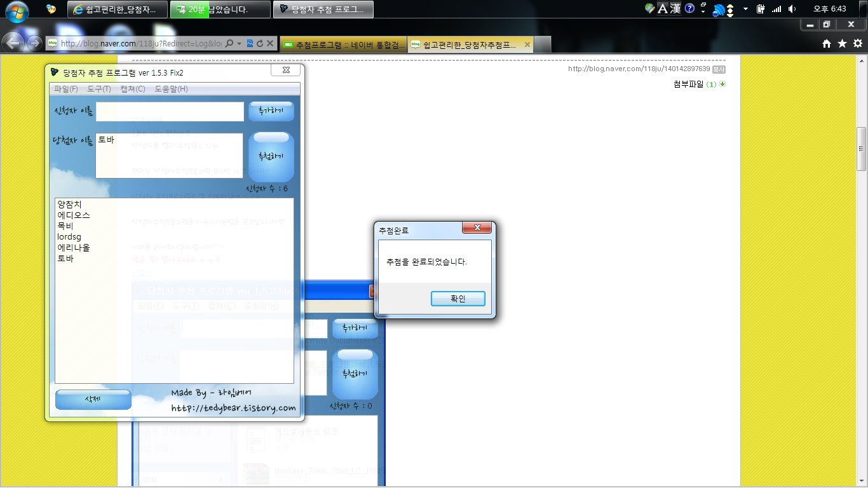Click the compatibility view icon in address bar
Viewport: 868px width, 488px height.
250,43
